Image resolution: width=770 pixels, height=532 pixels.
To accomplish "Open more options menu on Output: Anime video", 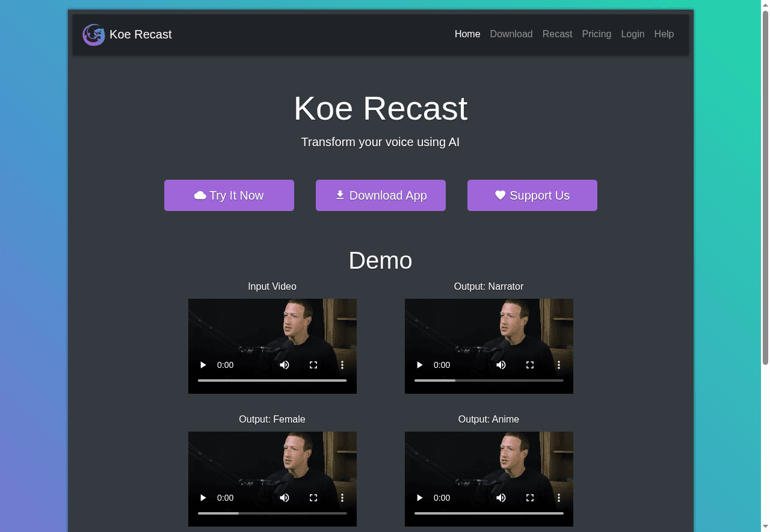I will tap(558, 498).
